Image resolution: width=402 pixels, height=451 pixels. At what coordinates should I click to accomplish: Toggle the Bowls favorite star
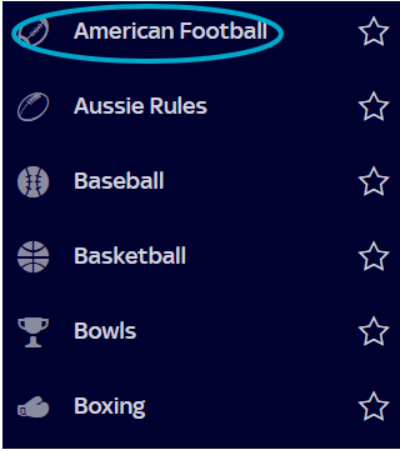(374, 331)
